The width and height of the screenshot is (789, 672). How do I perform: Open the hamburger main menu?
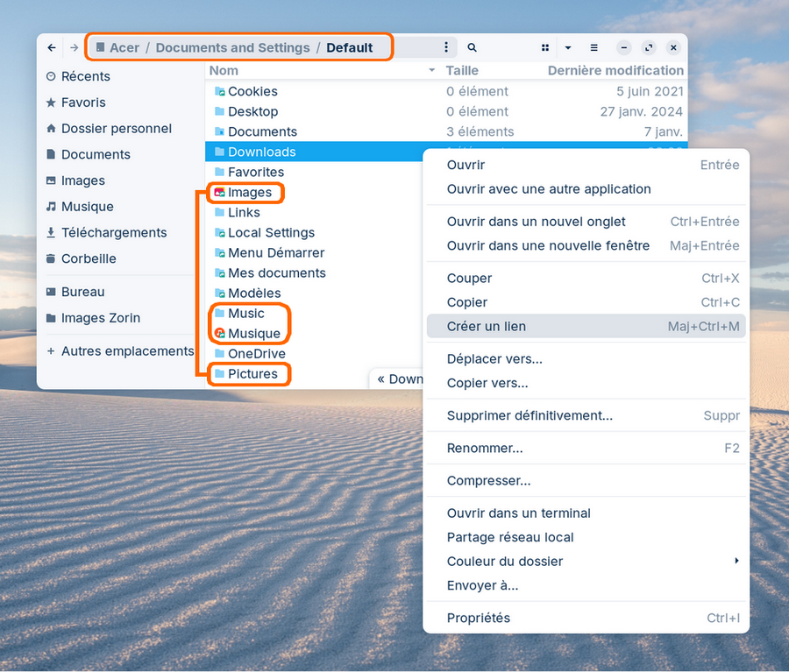point(594,47)
